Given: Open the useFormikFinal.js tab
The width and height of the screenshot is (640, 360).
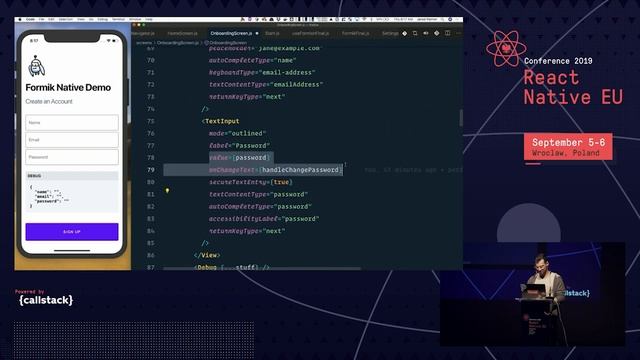Looking at the screenshot, I should coord(310,33).
